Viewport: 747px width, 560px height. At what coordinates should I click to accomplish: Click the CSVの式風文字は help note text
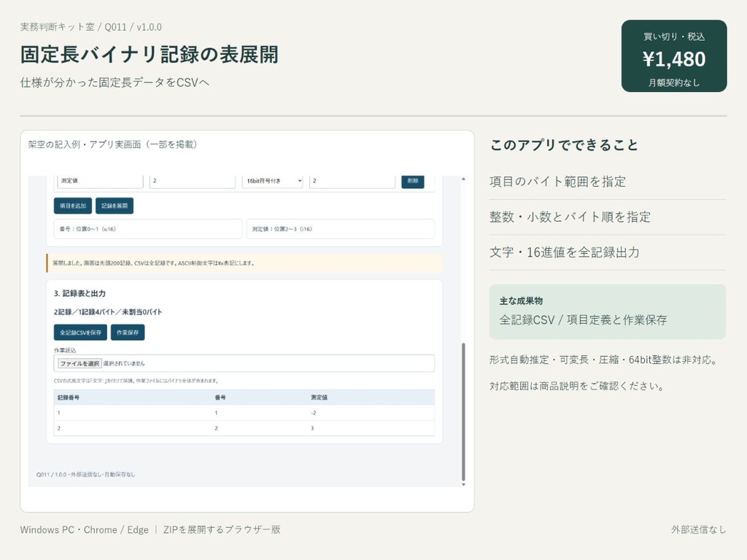point(136,381)
